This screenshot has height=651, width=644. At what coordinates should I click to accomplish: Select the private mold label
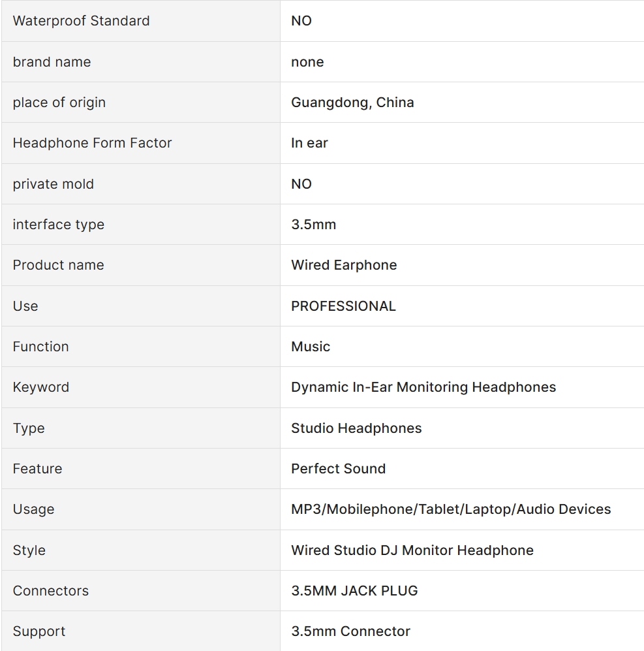point(53,184)
